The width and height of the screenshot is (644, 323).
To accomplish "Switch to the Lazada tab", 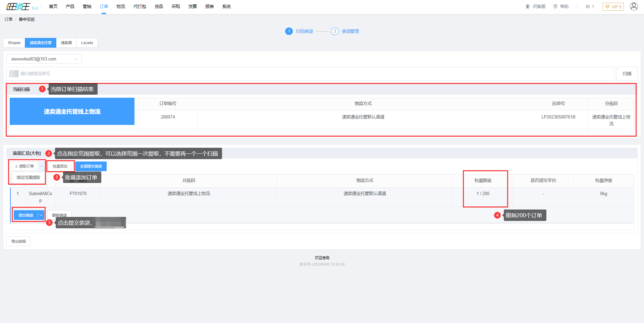I will click(x=87, y=43).
